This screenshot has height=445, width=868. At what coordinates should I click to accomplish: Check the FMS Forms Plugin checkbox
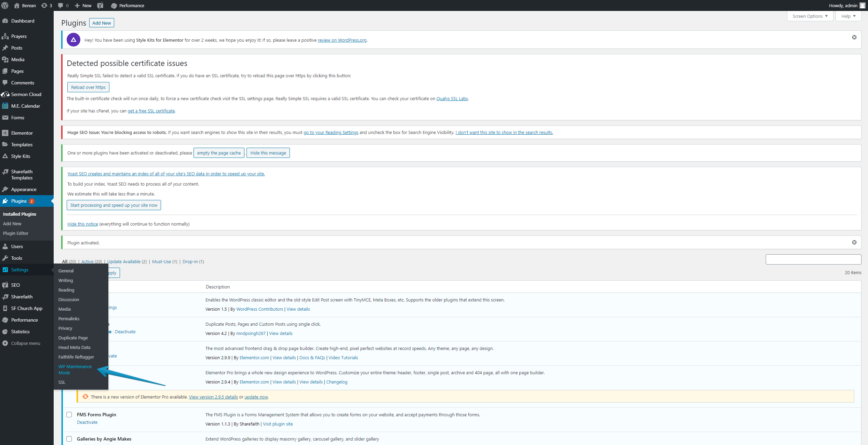click(69, 415)
